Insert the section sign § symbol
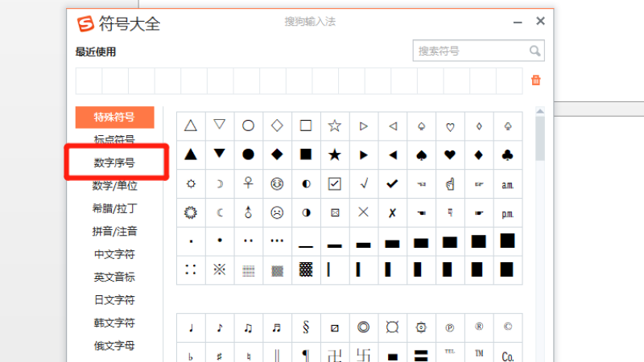The image size is (644, 362). point(306,327)
